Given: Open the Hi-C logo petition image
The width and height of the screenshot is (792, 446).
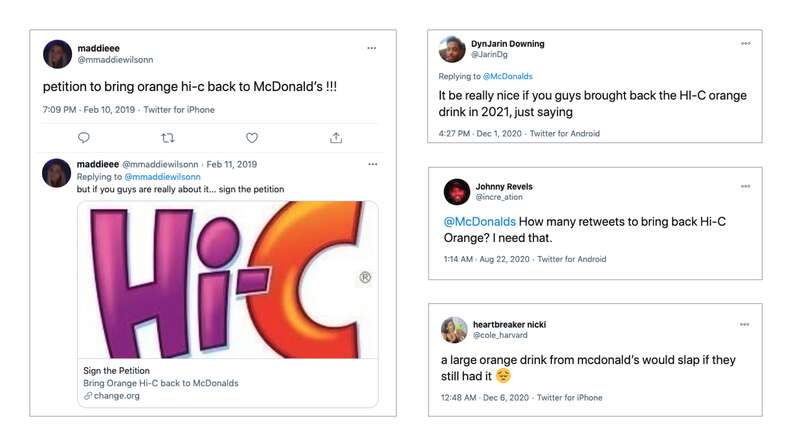Looking at the screenshot, I should [x=229, y=279].
